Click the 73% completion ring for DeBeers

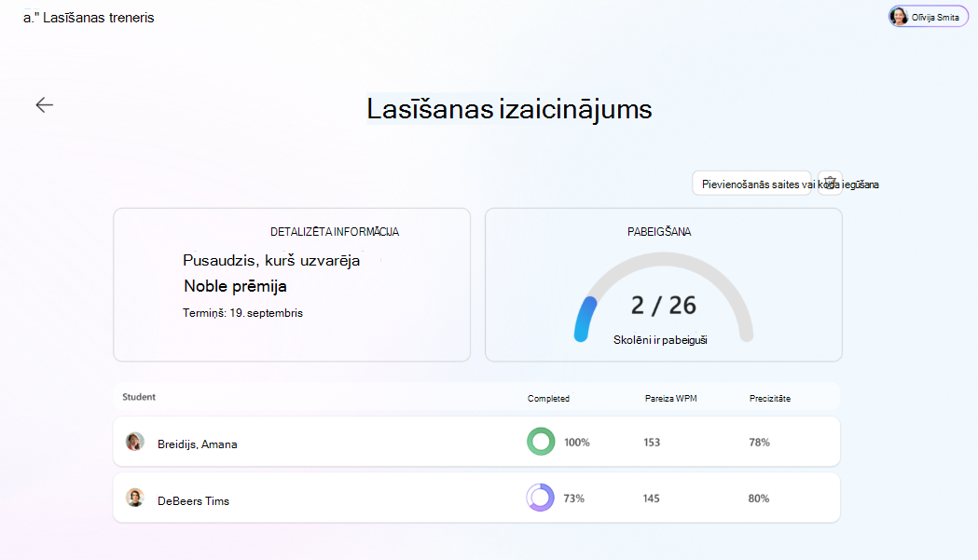pos(540,498)
